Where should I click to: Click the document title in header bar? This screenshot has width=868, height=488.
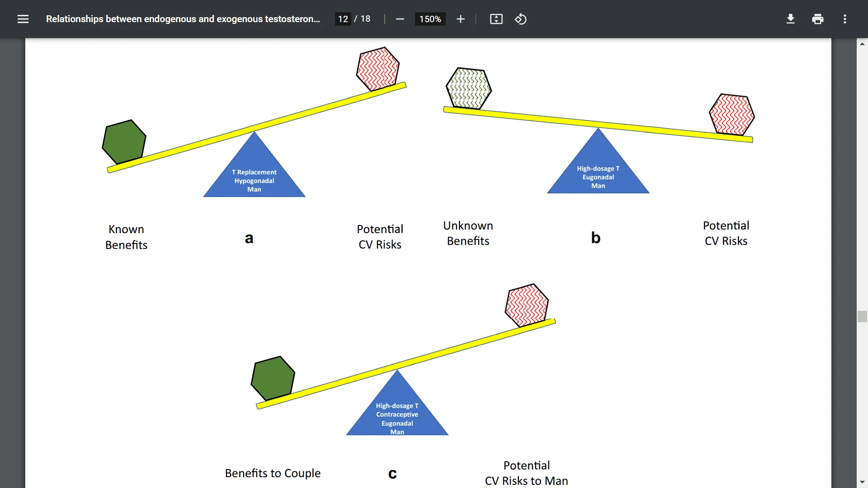[184, 19]
